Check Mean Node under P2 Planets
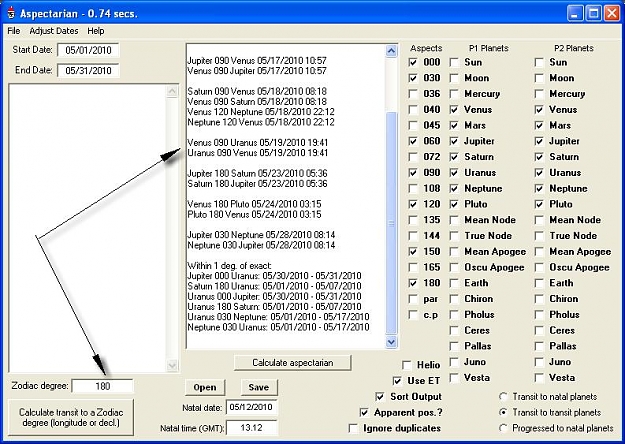Screen dimensions: 625x444 point(539,220)
